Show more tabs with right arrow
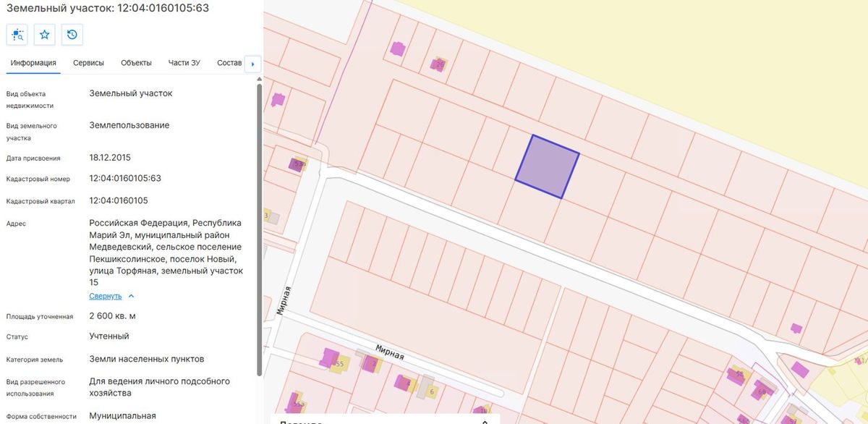The height and width of the screenshot is (424, 868). point(252,64)
